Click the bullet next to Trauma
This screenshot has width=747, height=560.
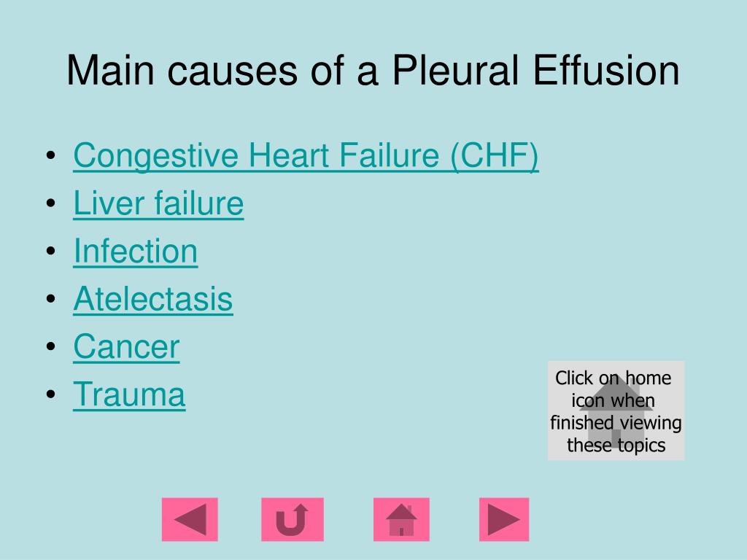click(x=51, y=394)
